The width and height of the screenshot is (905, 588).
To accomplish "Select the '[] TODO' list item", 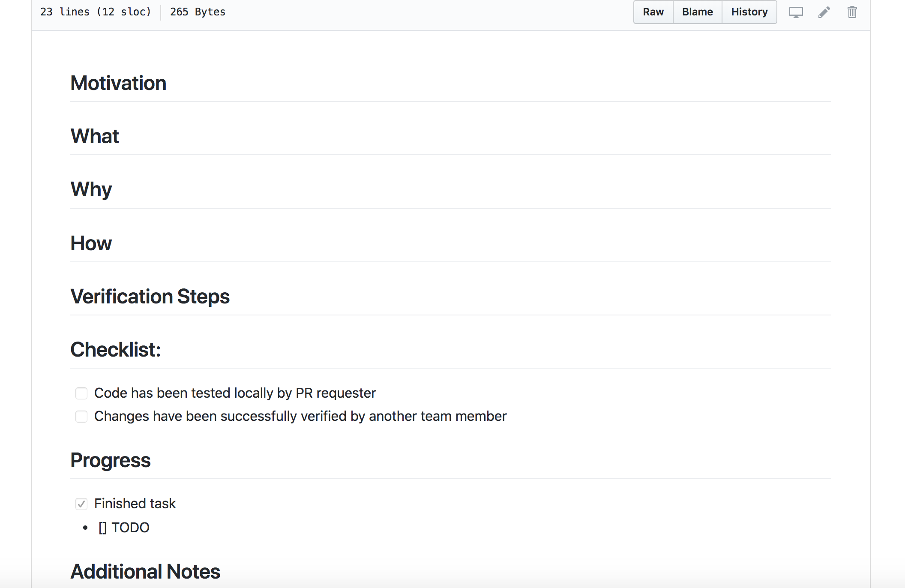I will coord(124,528).
